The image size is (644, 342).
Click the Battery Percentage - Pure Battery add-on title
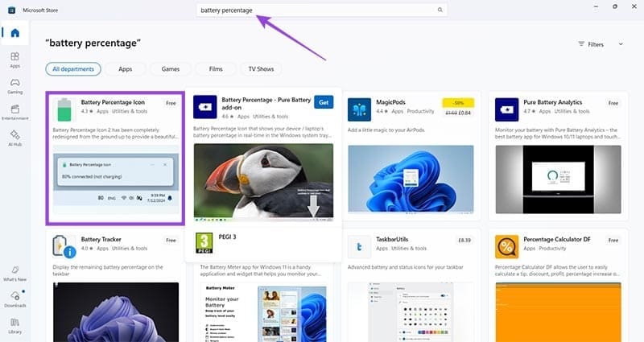coord(266,104)
